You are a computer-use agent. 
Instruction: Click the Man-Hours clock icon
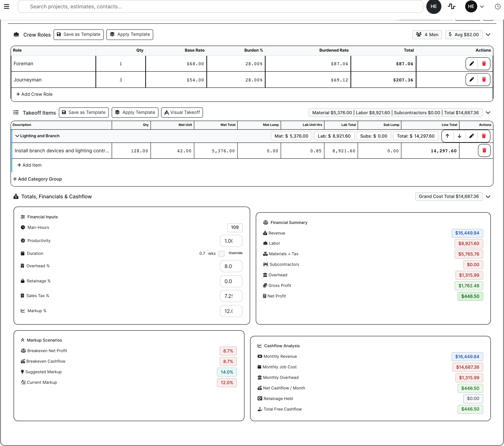click(23, 228)
